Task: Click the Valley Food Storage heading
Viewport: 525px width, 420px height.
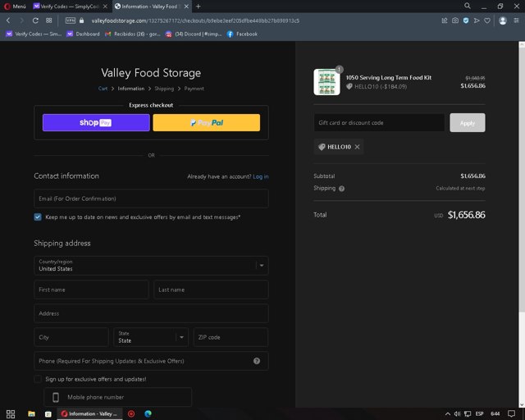Action: [151, 73]
